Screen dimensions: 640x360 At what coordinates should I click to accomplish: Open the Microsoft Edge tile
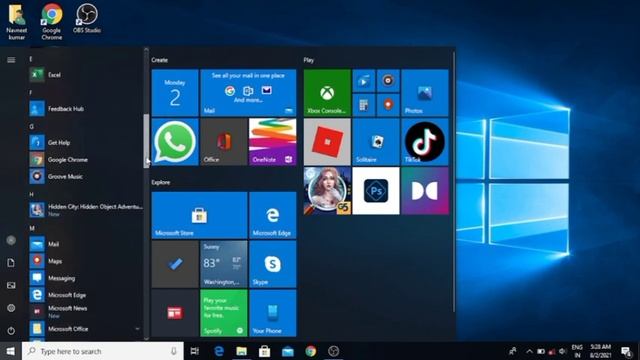(273, 215)
